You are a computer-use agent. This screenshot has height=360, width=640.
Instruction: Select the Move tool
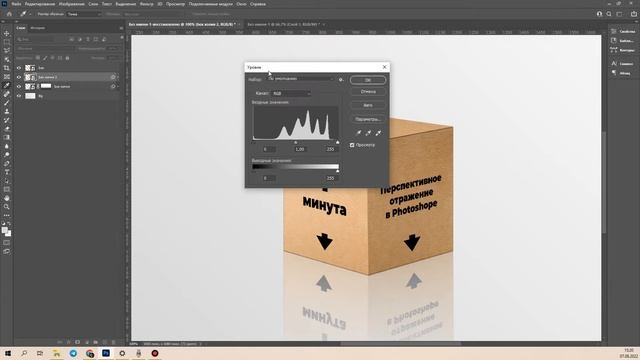(7, 33)
